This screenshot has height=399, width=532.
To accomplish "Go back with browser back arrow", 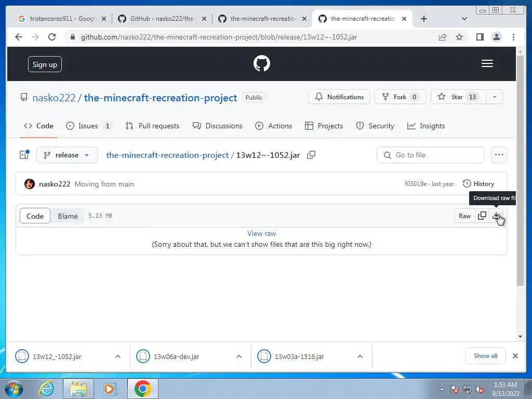I will pyautogui.click(x=19, y=37).
